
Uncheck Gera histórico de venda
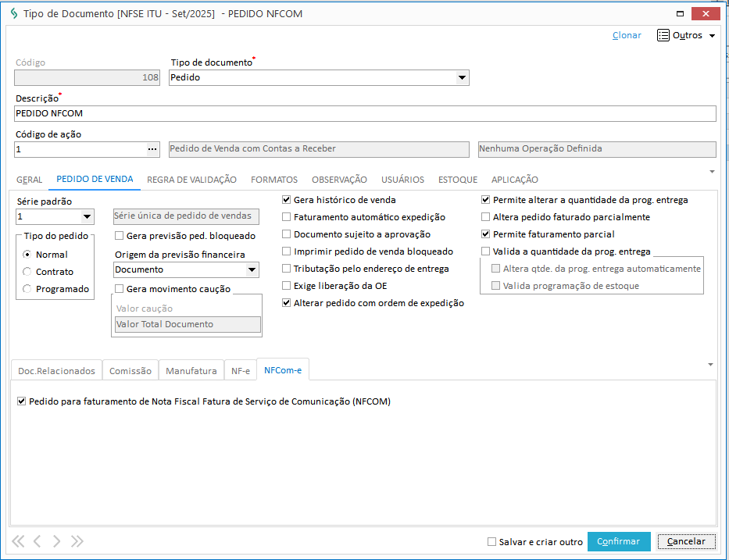pos(287,200)
